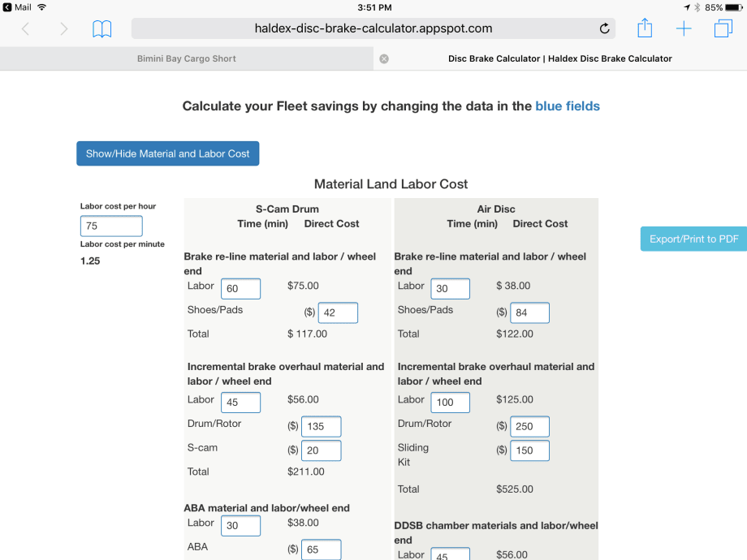Tap the share icon to share this page
Image resolution: width=747 pixels, height=560 pixels.
pyautogui.click(x=645, y=28)
